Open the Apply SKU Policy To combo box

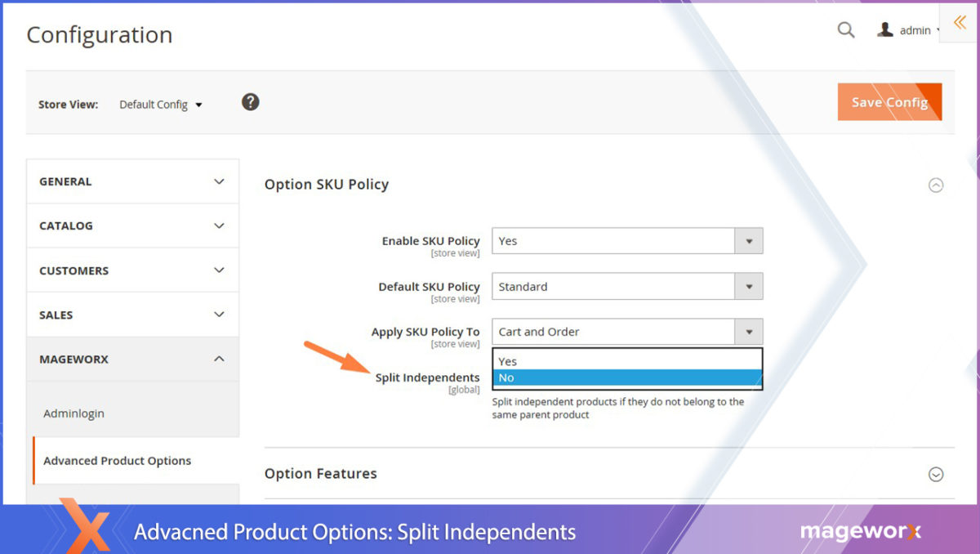[749, 332]
